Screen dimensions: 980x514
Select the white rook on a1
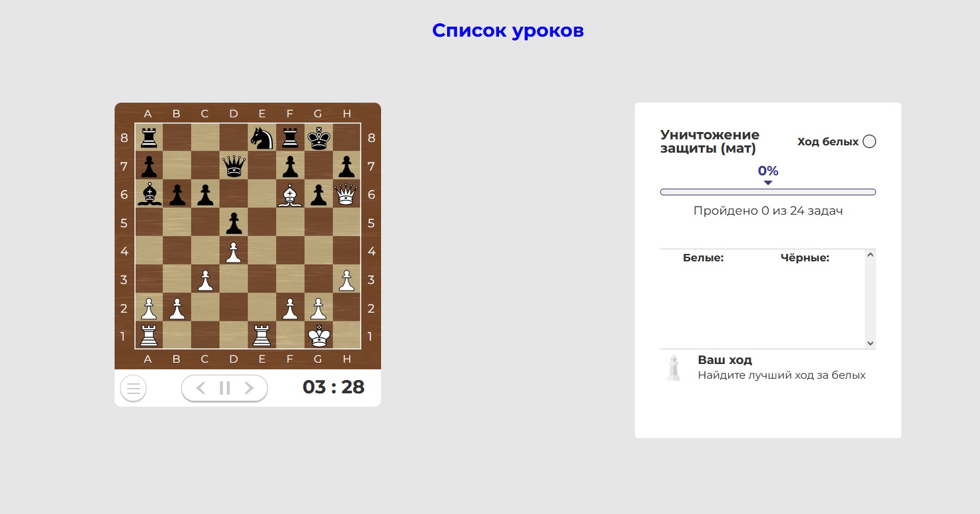[149, 335]
